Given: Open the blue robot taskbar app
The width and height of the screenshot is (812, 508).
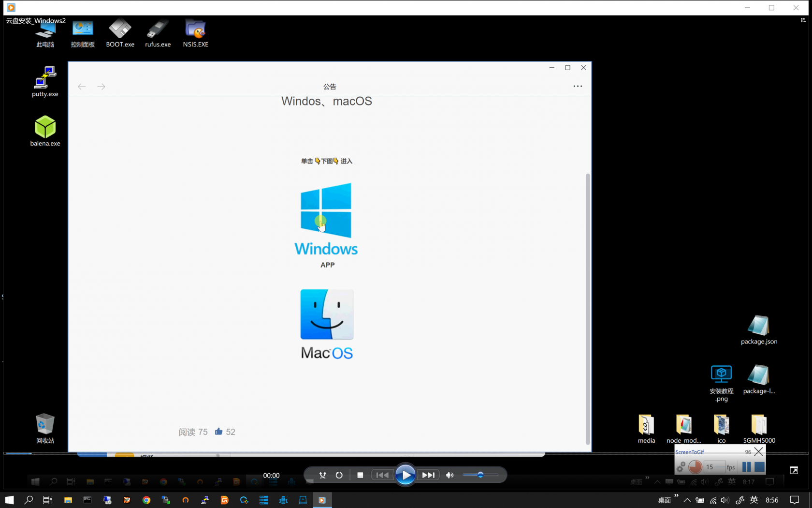Looking at the screenshot, I should coord(283,500).
